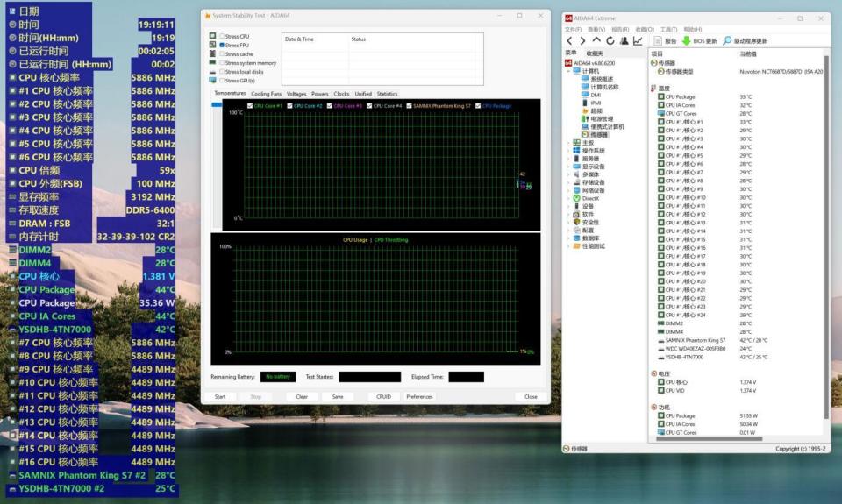Click the BIOS 更新 green arrow button
Image resolution: width=842 pixels, height=504 pixels.
click(700, 41)
